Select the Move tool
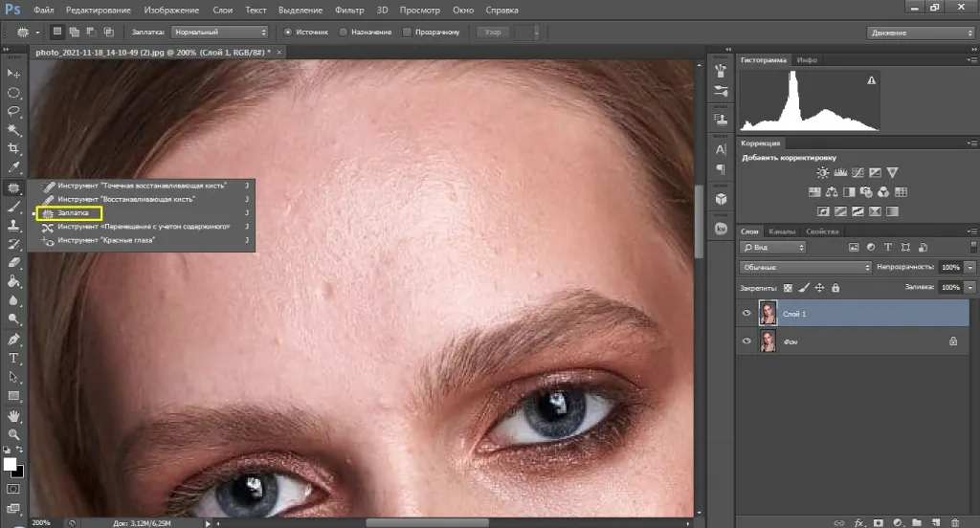980x528 pixels. click(13, 74)
